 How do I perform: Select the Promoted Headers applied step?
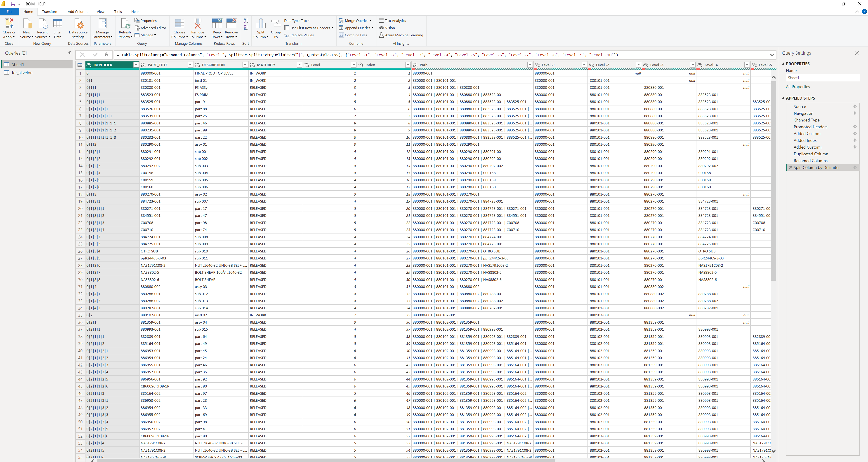[810, 127]
